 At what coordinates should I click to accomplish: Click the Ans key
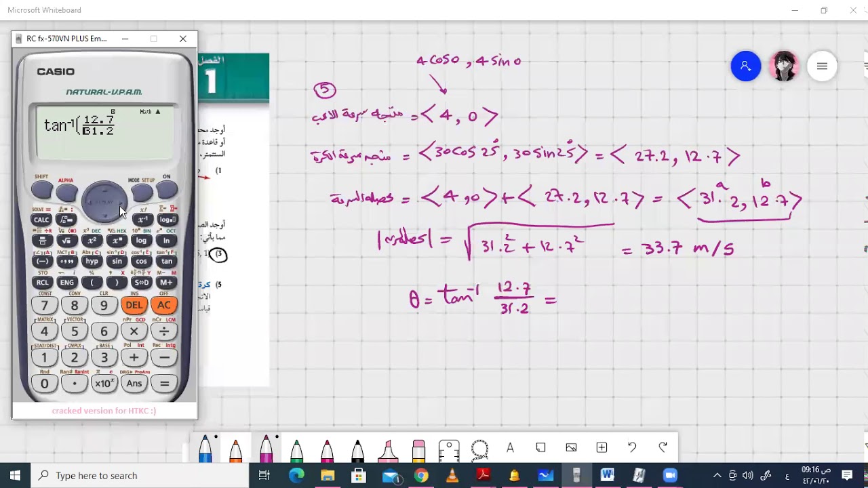click(134, 384)
